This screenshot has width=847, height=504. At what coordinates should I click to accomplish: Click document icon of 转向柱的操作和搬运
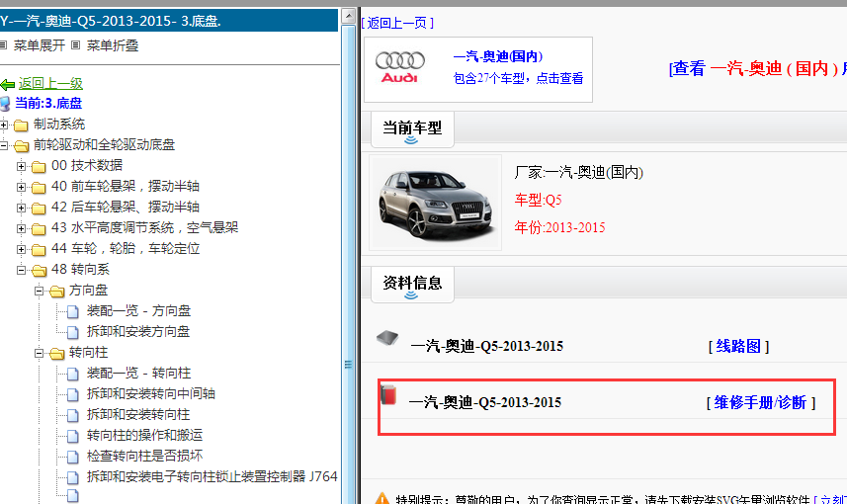pyautogui.click(x=72, y=436)
